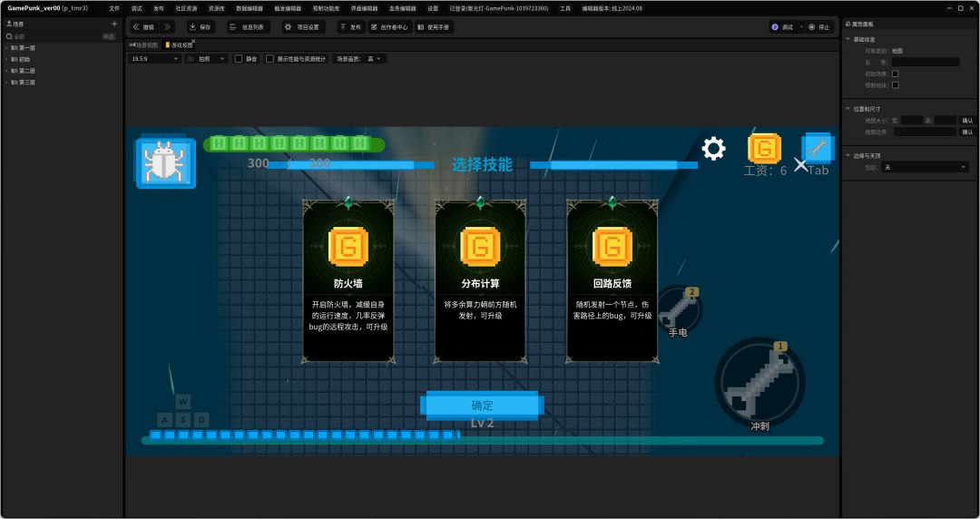Screen dimensions: 980x519
Task: Close the 游戏视图 tab
Action: tap(193, 41)
